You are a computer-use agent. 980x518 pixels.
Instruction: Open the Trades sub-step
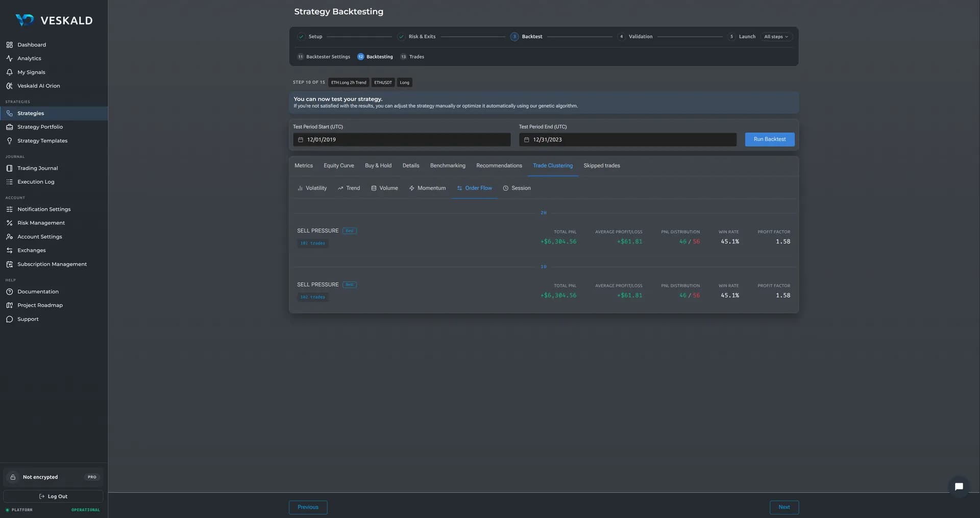412,57
